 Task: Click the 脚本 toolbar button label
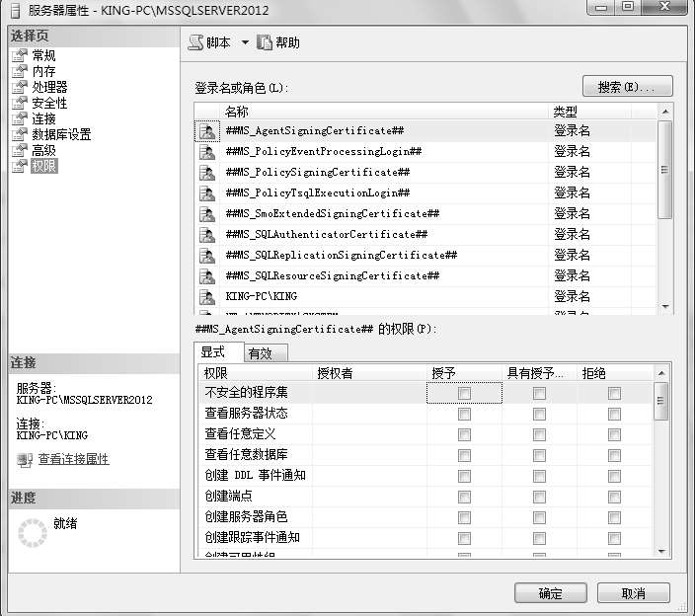(x=218, y=42)
